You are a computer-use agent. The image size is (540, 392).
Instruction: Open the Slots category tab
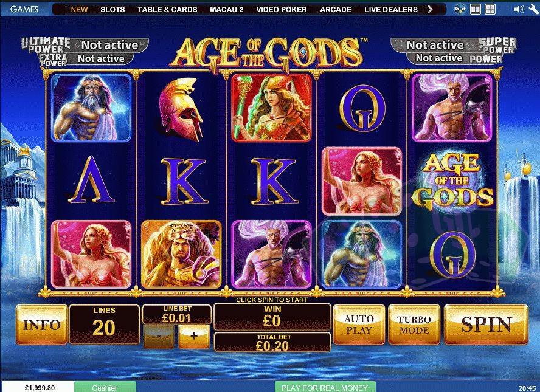pyautogui.click(x=112, y=10)
